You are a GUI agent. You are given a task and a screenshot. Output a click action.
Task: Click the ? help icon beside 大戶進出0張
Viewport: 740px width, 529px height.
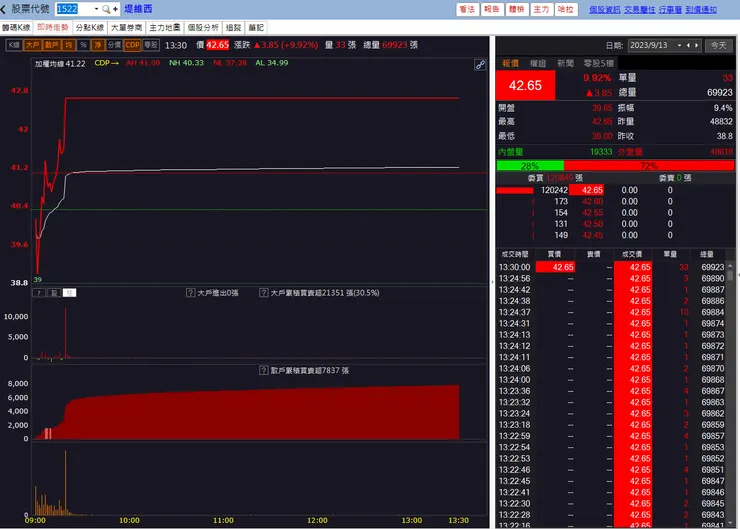click(x=191, y=293)
